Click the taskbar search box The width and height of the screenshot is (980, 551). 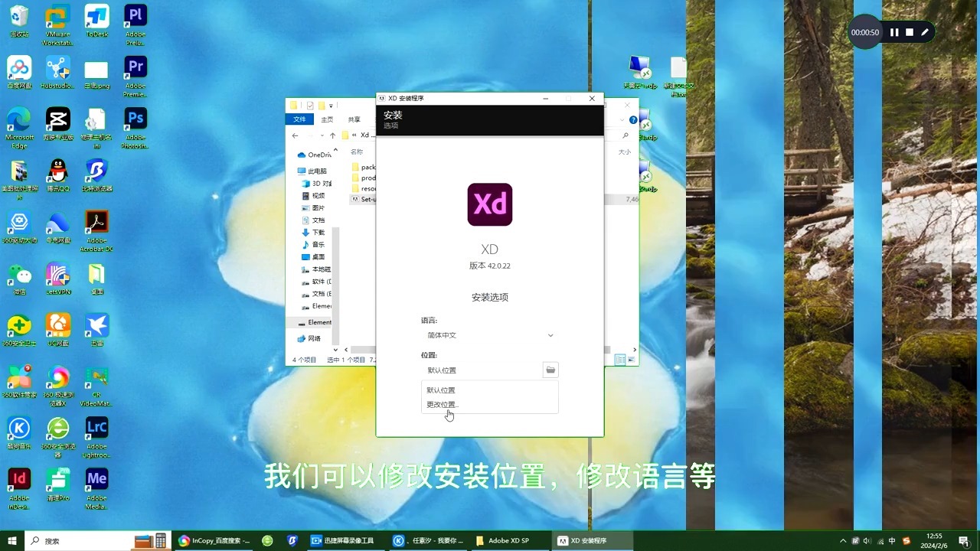point(100,540)
